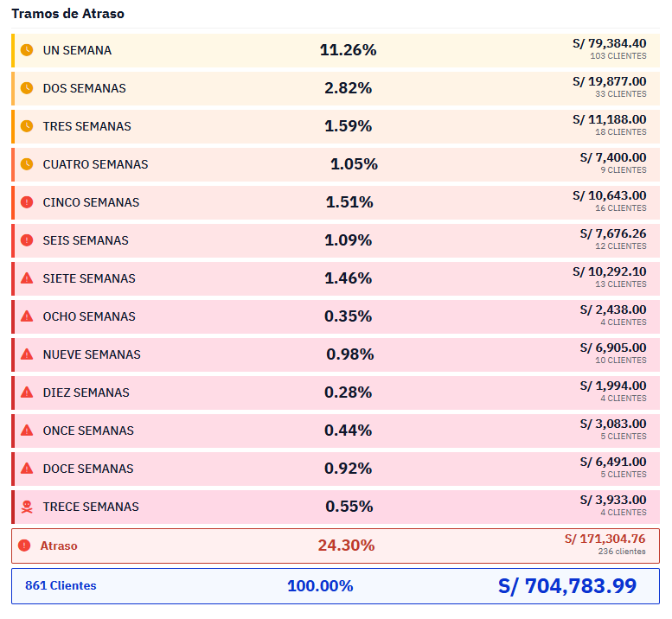This screenshot has height=619, width=672.
Task: Open the 861 Clientes total link
Action: (61, 586)
